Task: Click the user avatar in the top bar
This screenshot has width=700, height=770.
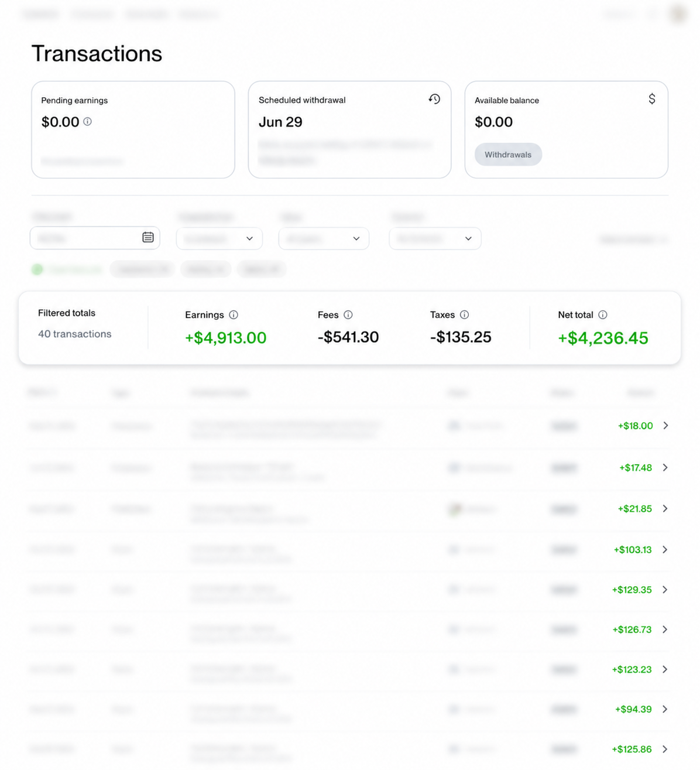Action: [678, 13]
